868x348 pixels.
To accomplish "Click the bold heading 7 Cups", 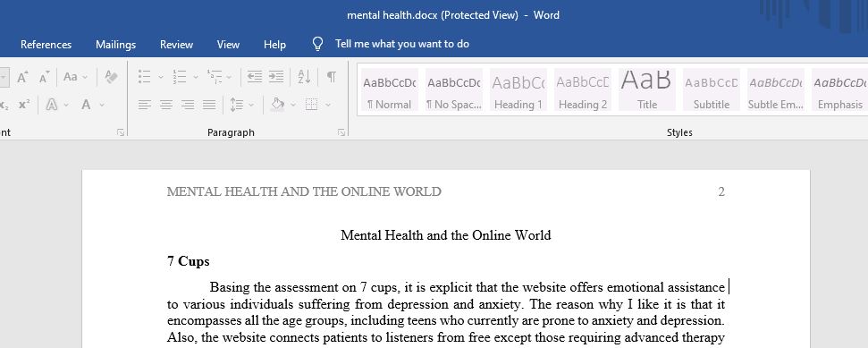I will (x=189, y=261).
